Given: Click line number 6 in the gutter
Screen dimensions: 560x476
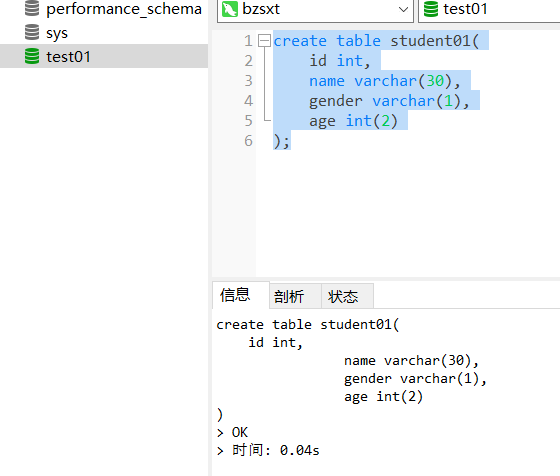Looking at the screenshot, I should tap(248, 141).
